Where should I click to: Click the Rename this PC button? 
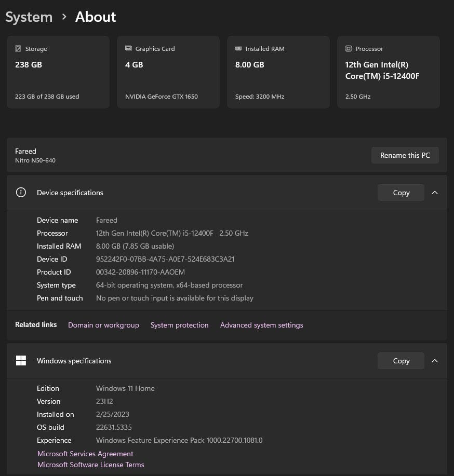point(405,155)
